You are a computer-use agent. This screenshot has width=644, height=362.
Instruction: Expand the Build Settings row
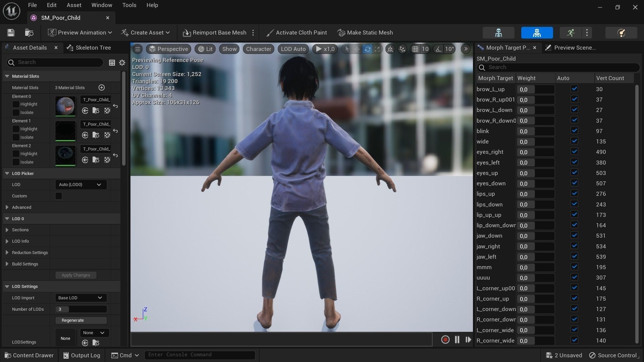(7, 264)
